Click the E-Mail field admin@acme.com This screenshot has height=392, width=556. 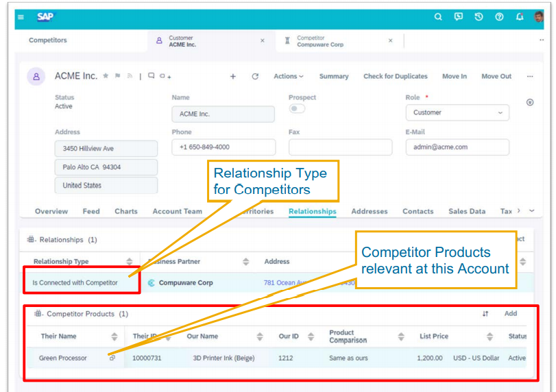(x=457, y=147)
